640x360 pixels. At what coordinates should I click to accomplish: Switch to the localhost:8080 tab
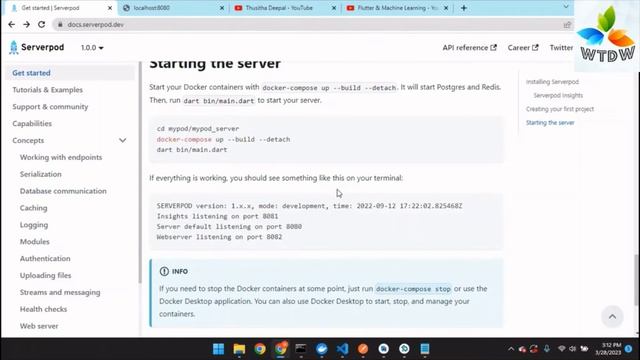click(x=173, y=8)
